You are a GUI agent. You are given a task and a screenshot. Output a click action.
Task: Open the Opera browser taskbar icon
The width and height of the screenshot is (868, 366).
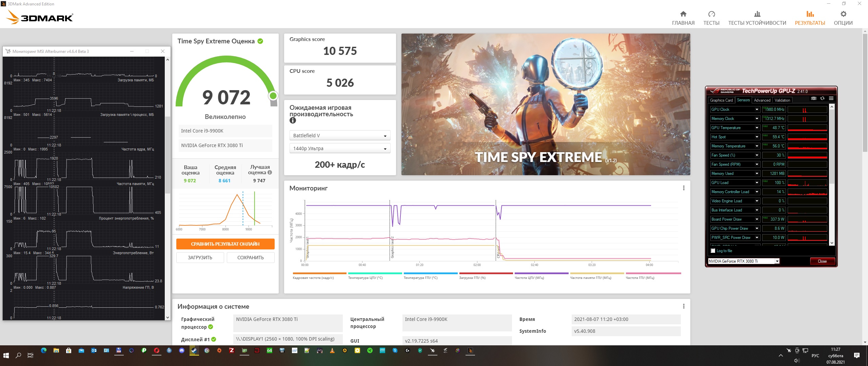(157, 350)
